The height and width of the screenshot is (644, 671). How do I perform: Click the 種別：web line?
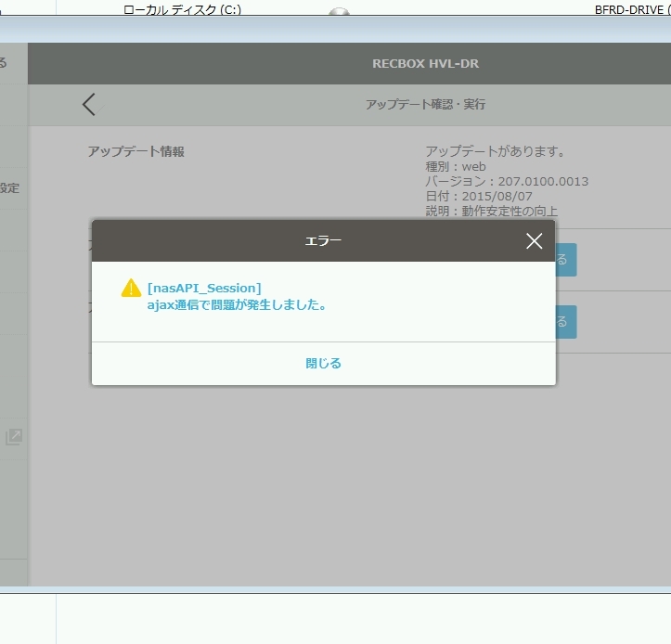(x=456, y=166)
